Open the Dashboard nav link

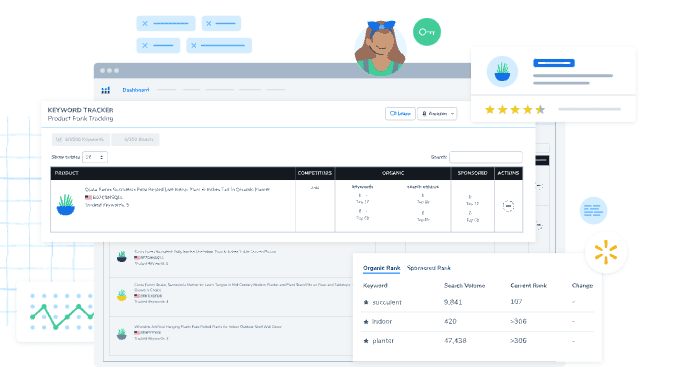coord(136,90)
